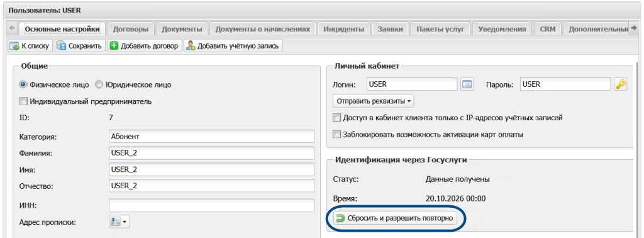Click the login list icon next to Логин
The height and width of the screenshot is (238, 644).
[467, 84]
